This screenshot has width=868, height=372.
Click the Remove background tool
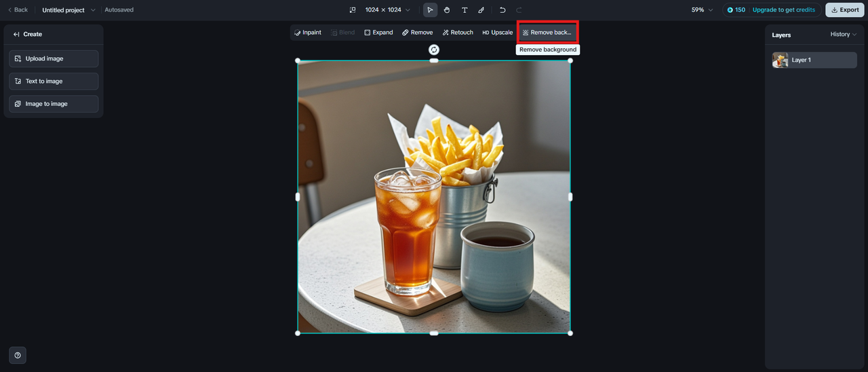click(547, 33)
